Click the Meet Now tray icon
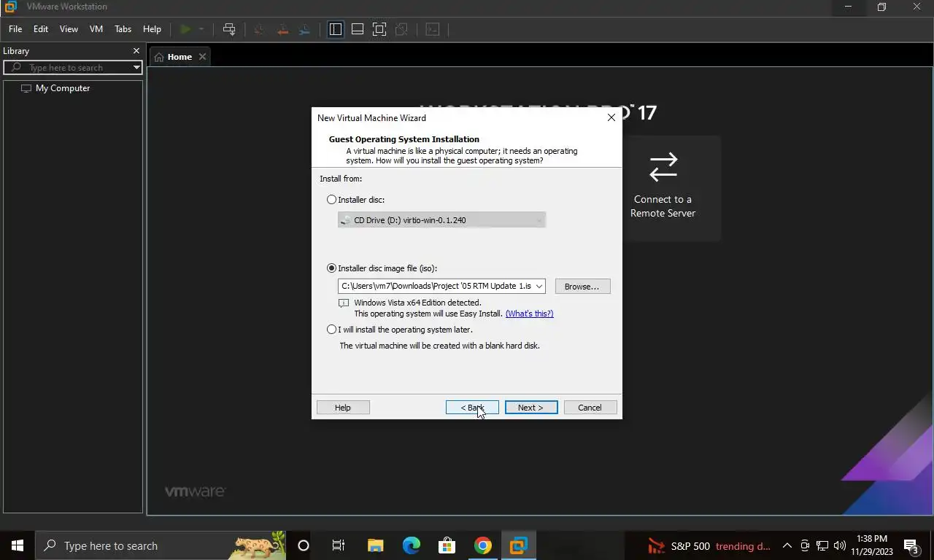934x560 pixels. (x=805, y=545)
